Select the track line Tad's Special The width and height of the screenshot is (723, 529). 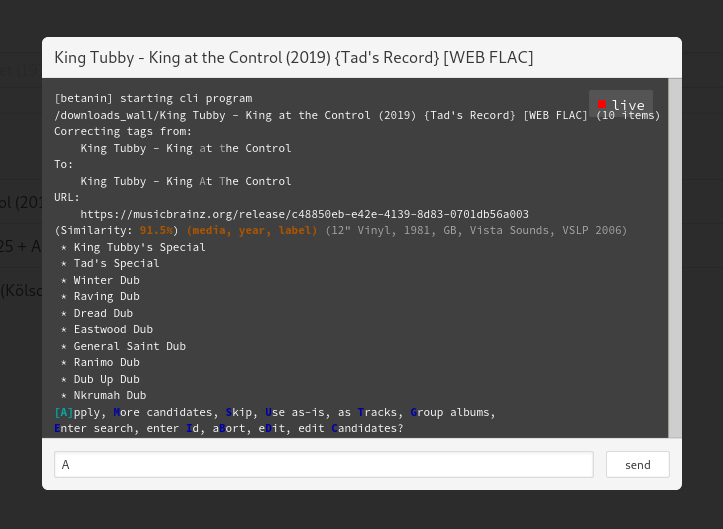(116, 263)
